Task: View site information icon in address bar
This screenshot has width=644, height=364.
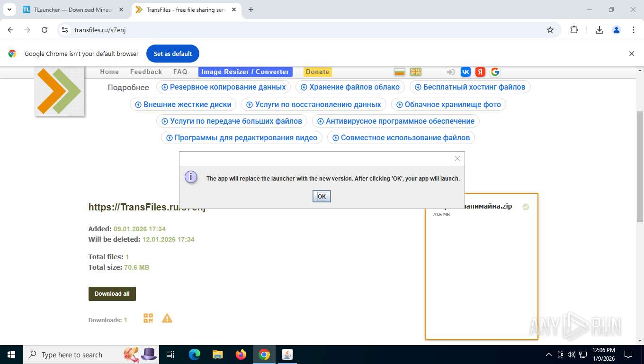Action: click(65, 30)
